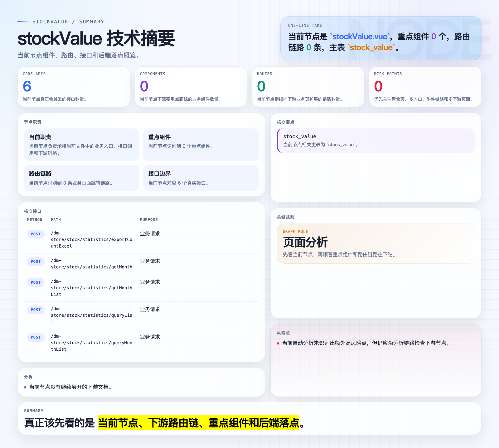Click POST badge for getMonthList row
Screen dimensions: 499x448
36,282
